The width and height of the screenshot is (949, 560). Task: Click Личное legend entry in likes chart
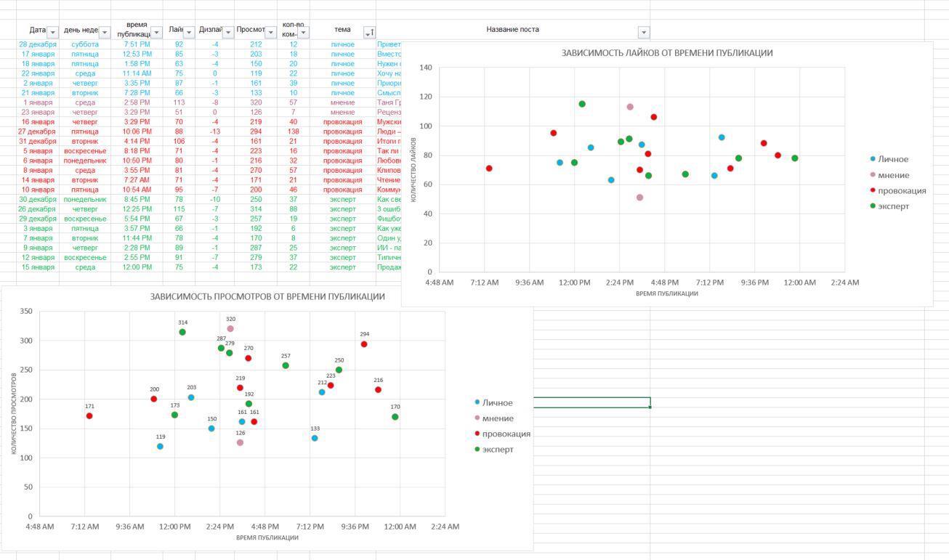coord(892,159)
